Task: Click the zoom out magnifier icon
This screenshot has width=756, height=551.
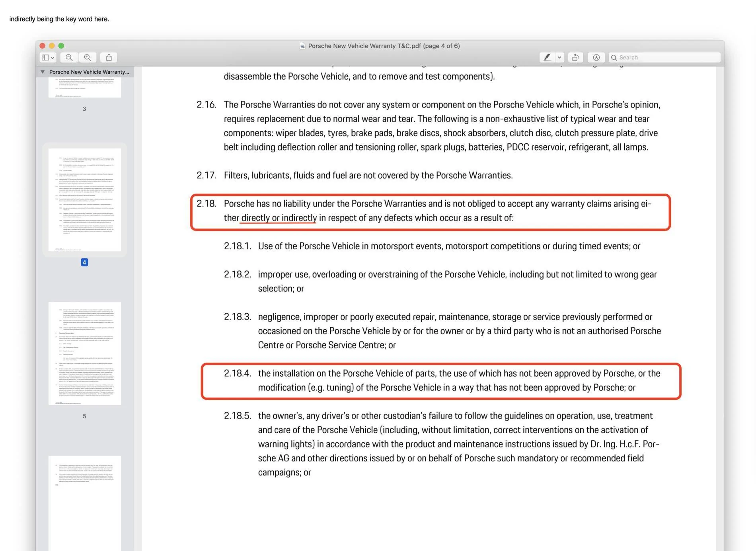Action: pos(69,57)
